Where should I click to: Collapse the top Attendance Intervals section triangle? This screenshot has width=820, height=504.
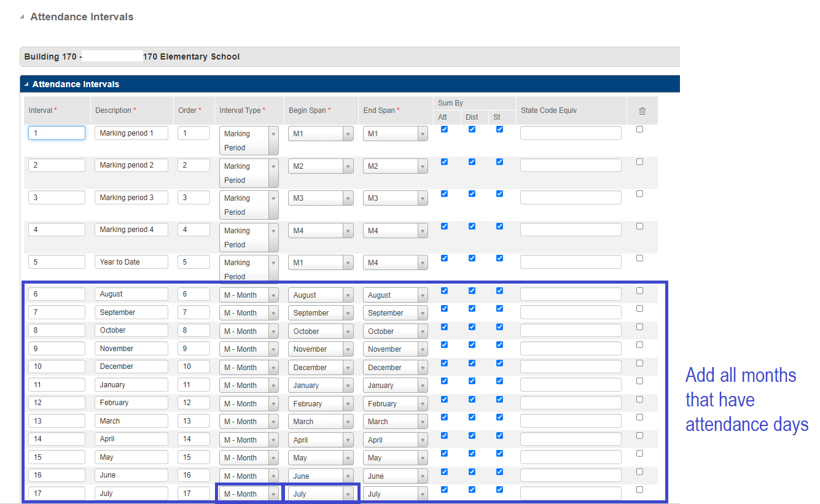point(22,17)
